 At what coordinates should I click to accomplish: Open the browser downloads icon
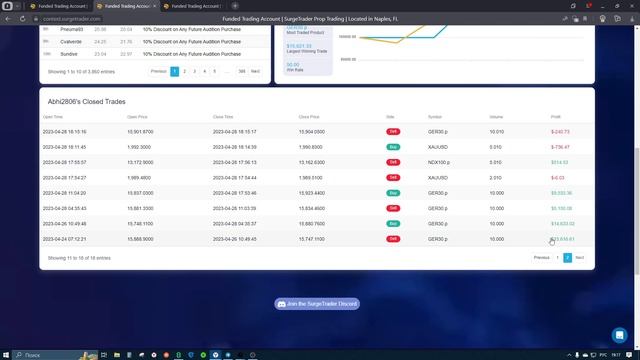point(632,19)
